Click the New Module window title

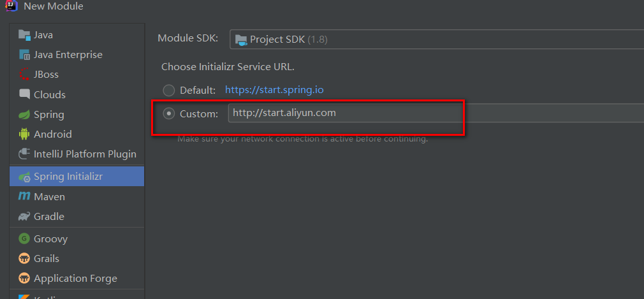[x=54, y=6]
